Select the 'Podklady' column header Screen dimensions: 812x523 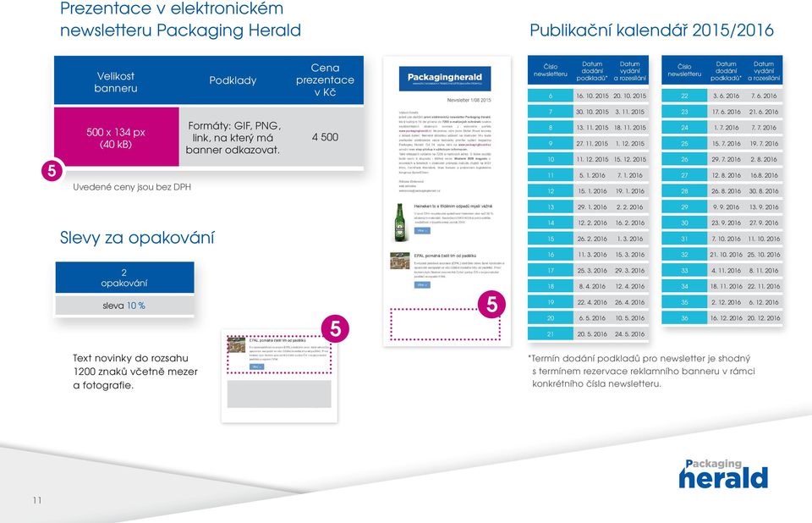click(x=233, y=80)
